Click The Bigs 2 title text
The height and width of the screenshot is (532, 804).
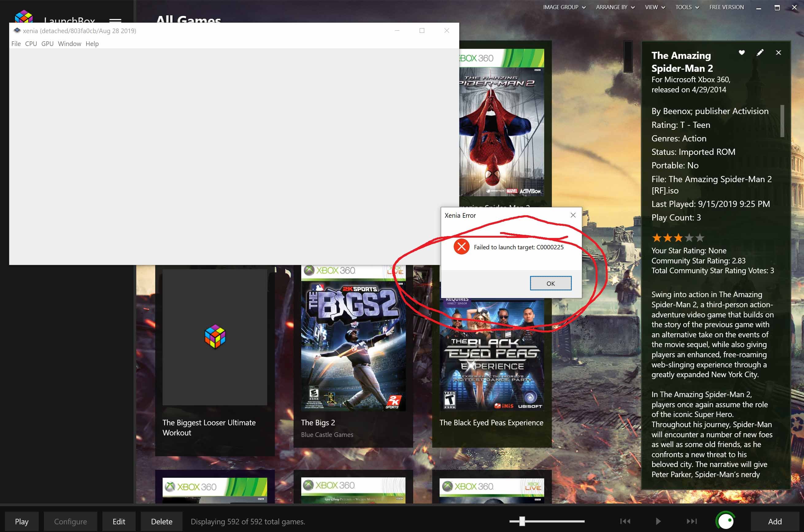point(318,423)
